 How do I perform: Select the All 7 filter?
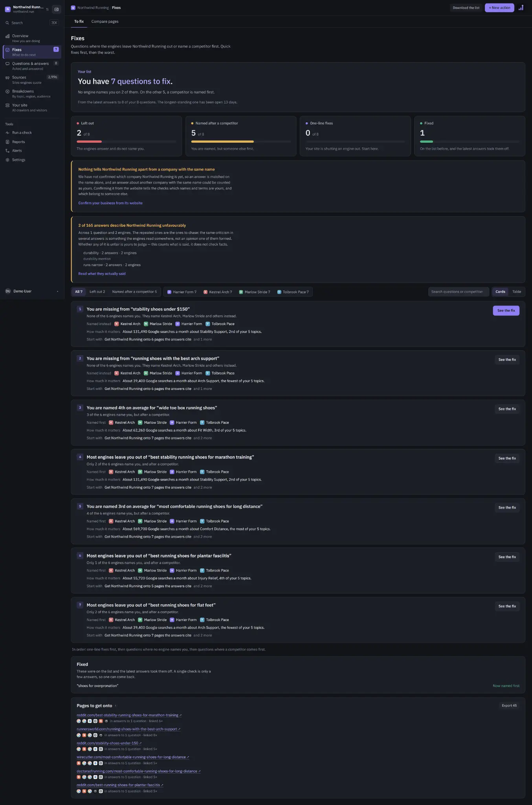click(79, 292)
